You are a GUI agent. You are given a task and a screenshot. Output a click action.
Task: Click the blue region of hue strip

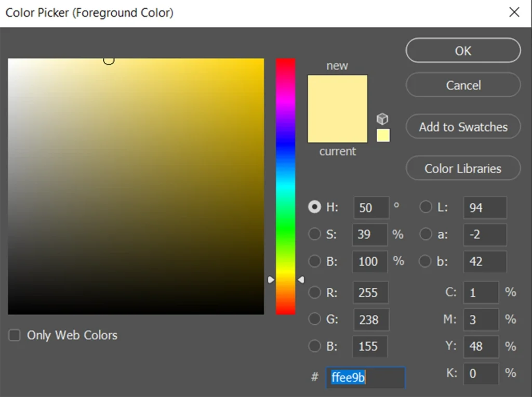click(285, 151)
